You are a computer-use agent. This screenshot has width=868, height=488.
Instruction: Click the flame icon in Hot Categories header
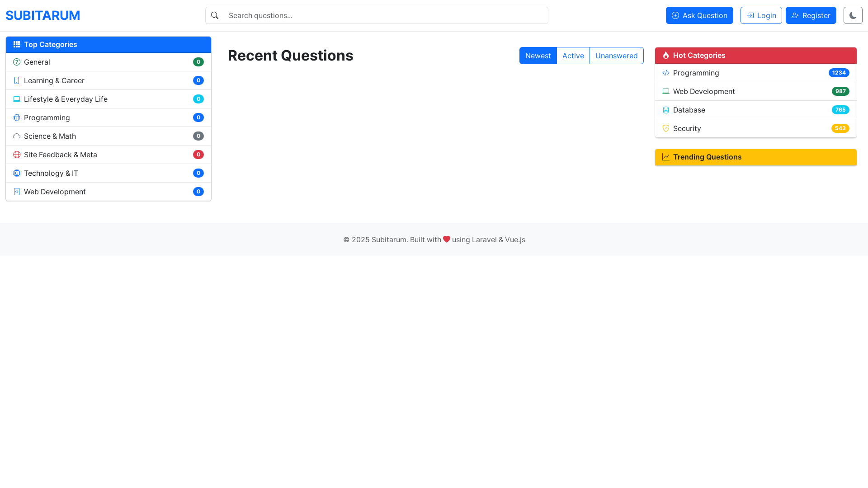click(665, 55)
